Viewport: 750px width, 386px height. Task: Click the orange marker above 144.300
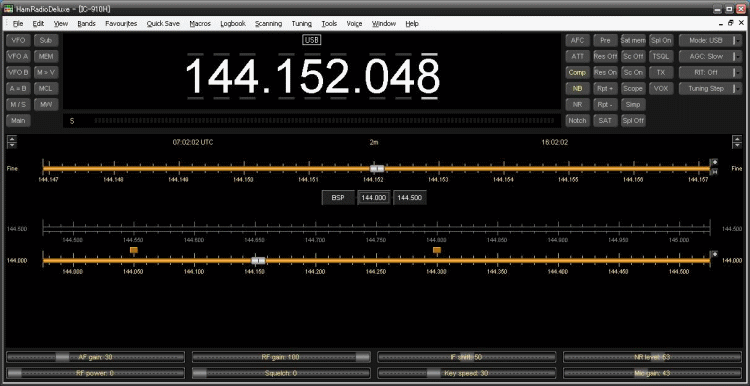(x=437, y=250)
